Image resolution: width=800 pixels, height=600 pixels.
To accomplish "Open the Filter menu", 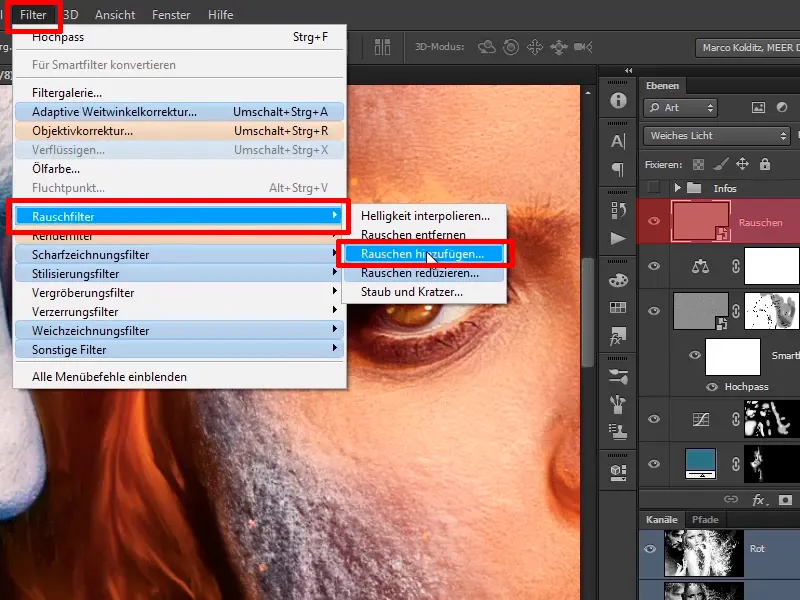I will point(33,15).
